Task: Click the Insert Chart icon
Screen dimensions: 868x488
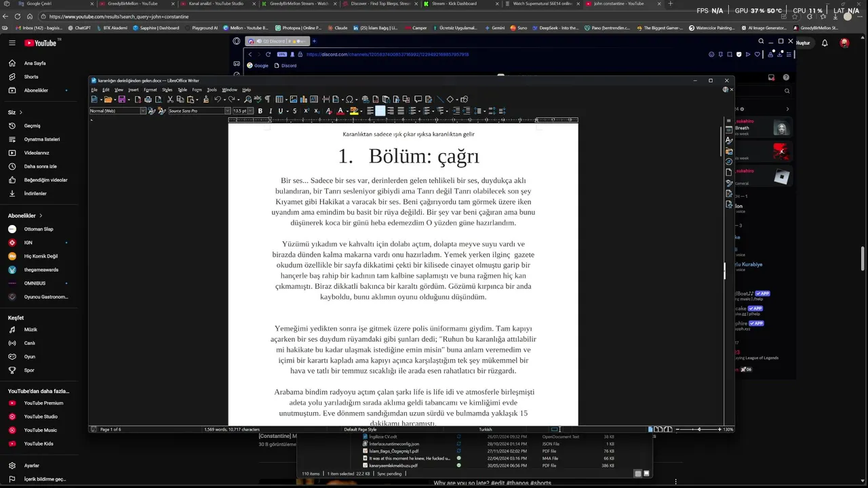Action: click(x=303, y=99)
